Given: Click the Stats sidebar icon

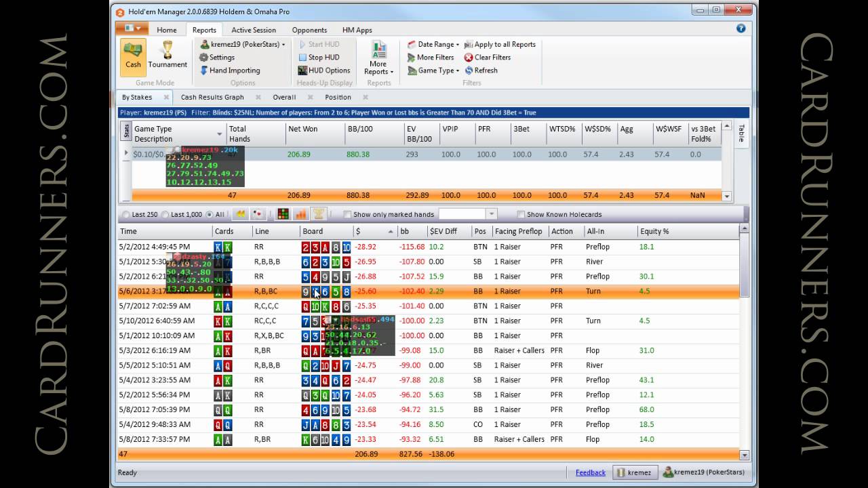Looking at the screenshot, I should (x=125, y=130).
